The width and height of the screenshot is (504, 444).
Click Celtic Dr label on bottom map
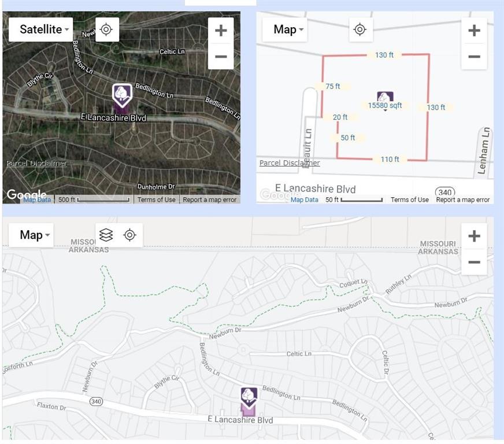(x=386, y=362)
